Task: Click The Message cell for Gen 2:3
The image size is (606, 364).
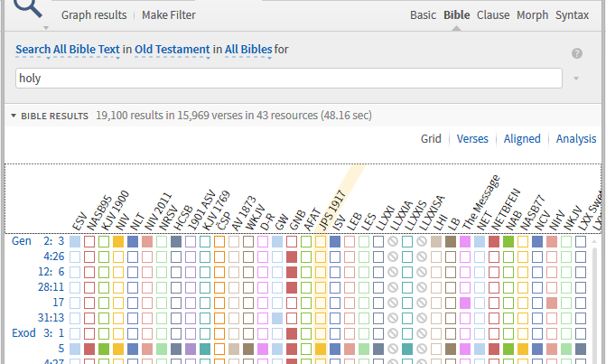Action: [x=465, y=241]
